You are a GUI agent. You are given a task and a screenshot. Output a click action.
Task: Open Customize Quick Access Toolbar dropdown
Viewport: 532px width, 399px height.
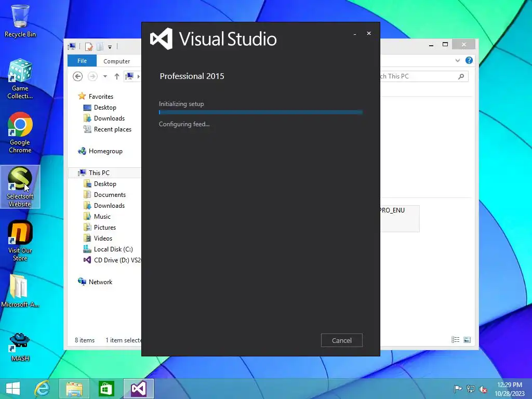tap(110, 47)
